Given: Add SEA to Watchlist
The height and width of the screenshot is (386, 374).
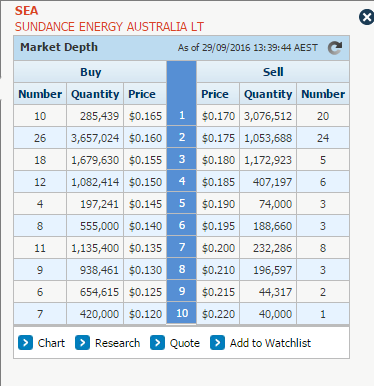Looking at the screenshot, I should pos(270,343).
